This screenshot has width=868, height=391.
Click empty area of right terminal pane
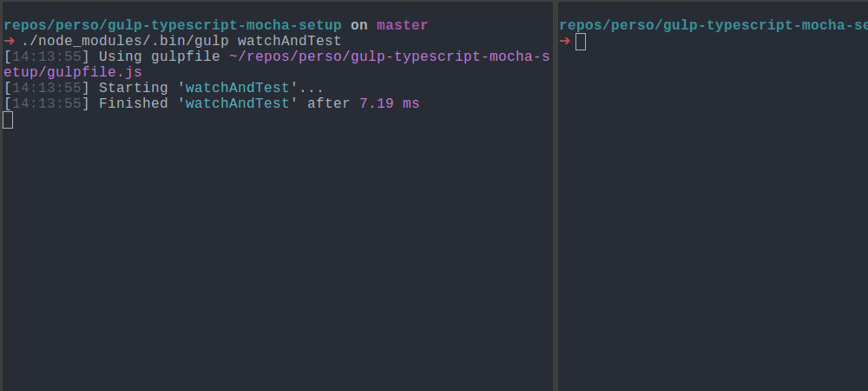click(713, 222)
